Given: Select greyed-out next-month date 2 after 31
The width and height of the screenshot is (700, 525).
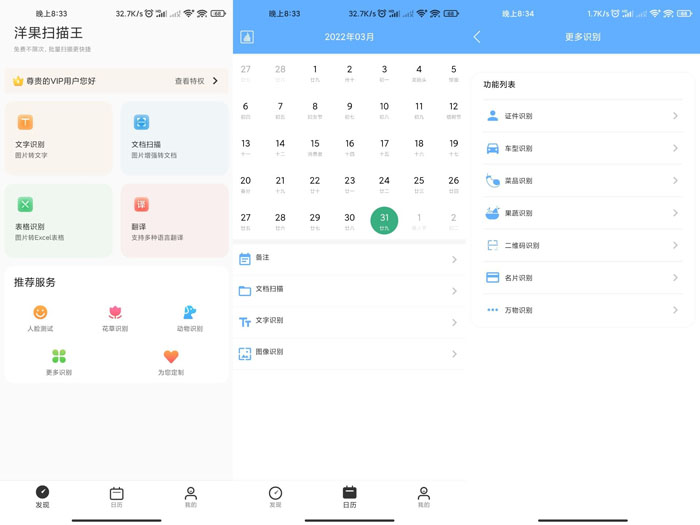Looking at the screenshot, I should pos(454,221).
